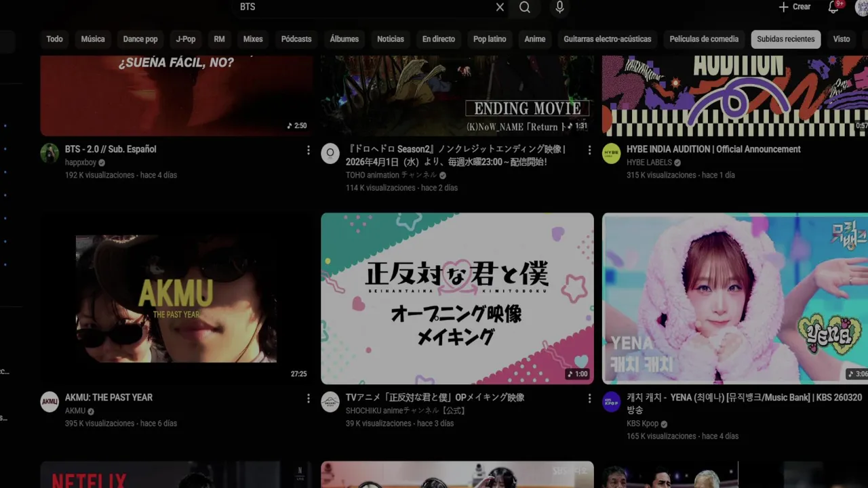Select the Pop latino filter chip

(x=490, y=39)
